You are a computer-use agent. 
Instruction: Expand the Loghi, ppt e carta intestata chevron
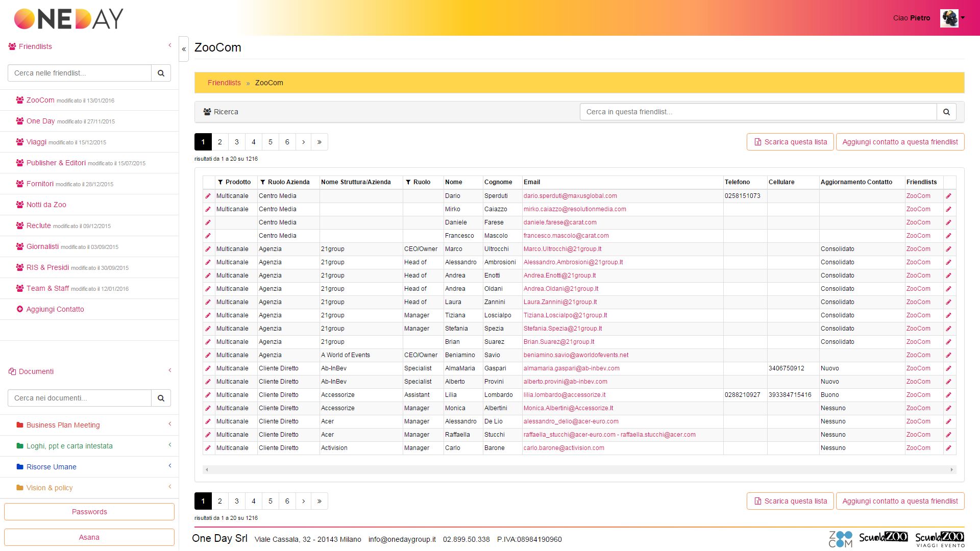click(x=170, y=445)
